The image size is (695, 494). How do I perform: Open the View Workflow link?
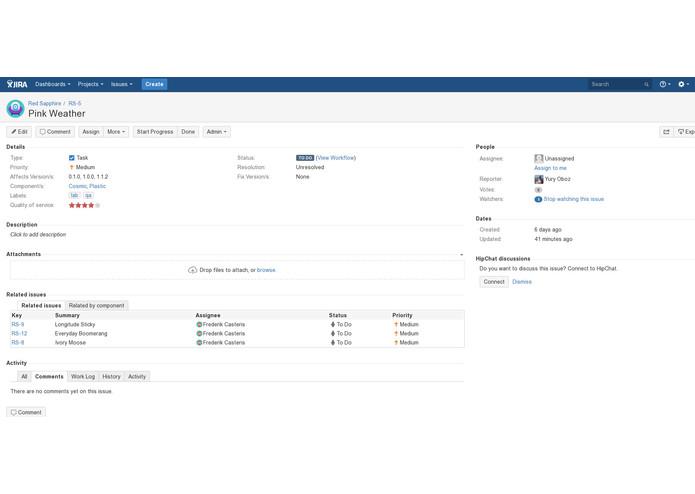[336, 158]
